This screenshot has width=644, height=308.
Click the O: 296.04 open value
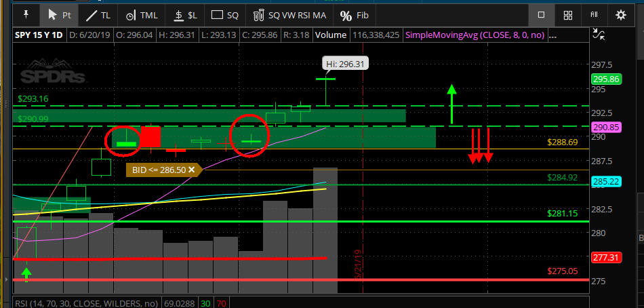tap(134, 35)
